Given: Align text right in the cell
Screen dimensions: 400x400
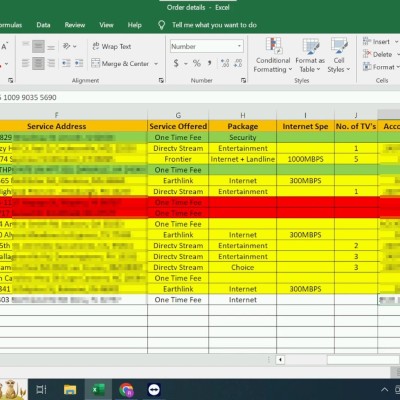Looking at the screenshot, I should click(x=51, y=63).
